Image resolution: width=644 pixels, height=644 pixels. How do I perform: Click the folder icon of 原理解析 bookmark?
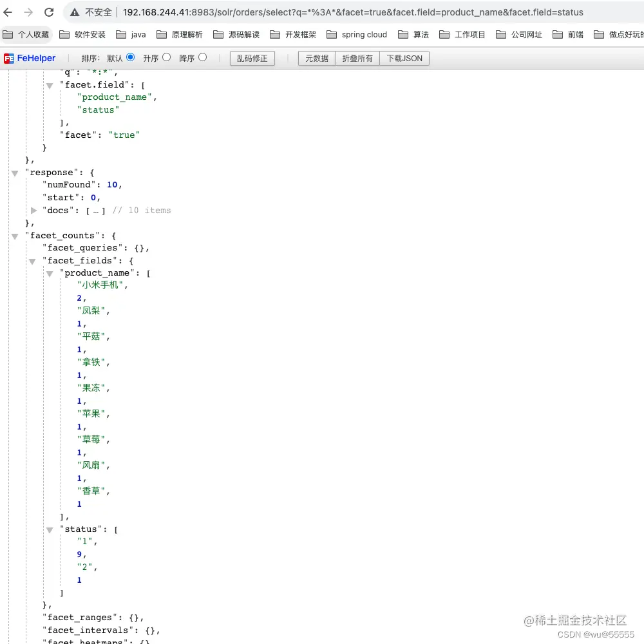(162, 35)
